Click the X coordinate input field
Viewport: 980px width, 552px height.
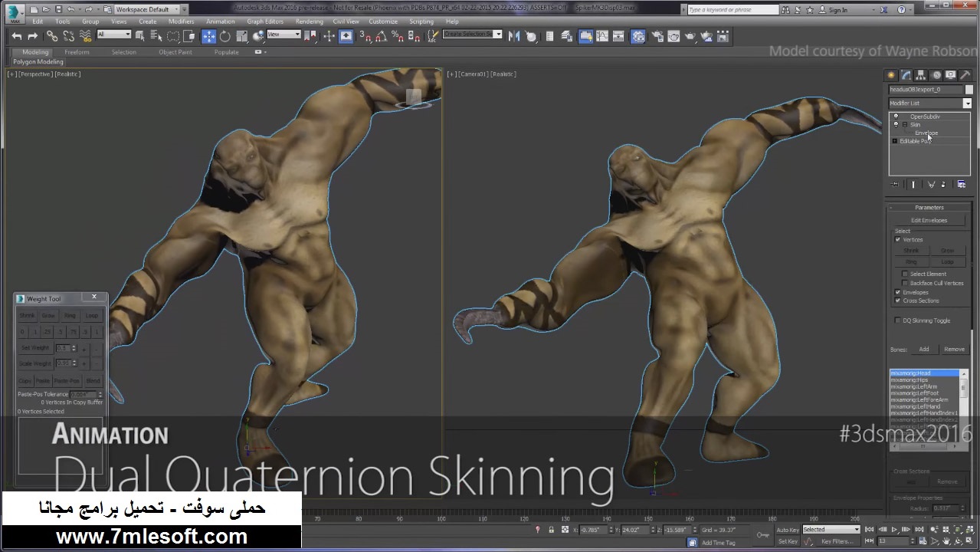tap(592, 530)
